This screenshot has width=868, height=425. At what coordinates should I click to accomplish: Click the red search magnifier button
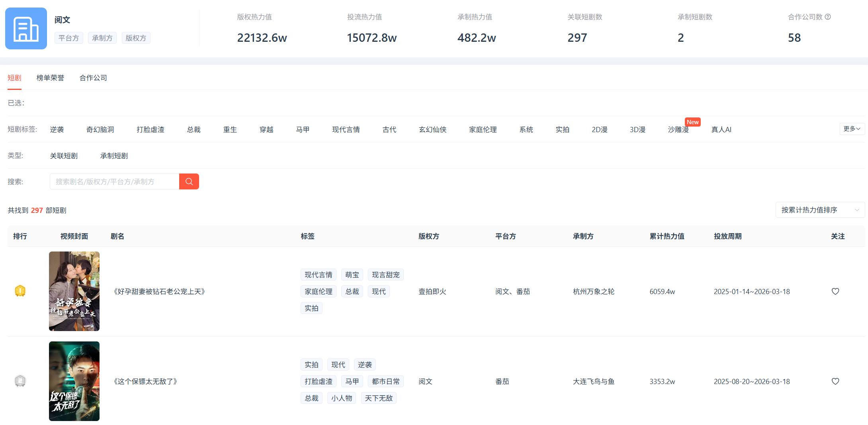[x=189, y=181]
